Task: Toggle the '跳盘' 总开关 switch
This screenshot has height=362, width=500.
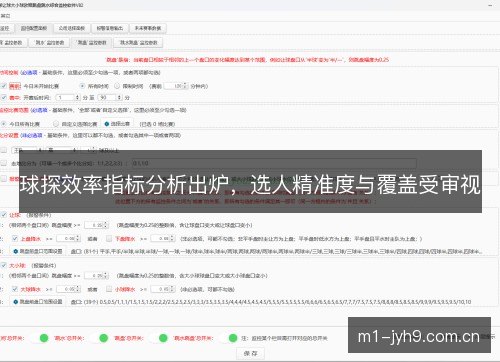Action: pos(158,338)
